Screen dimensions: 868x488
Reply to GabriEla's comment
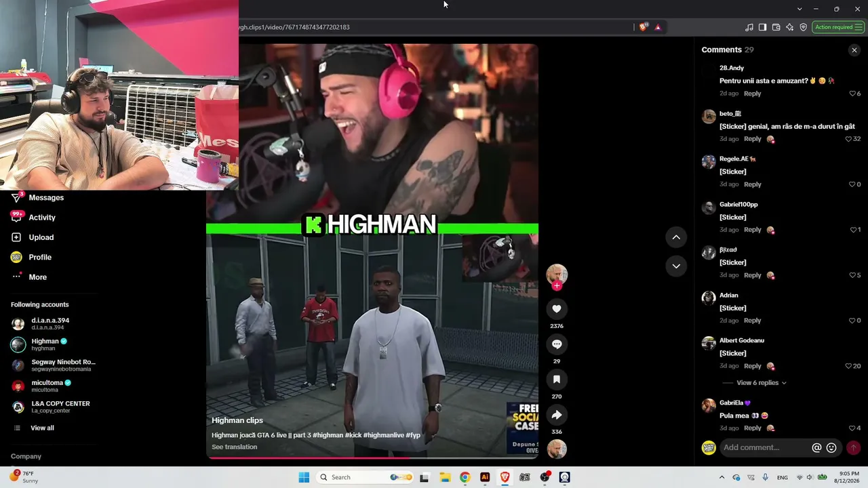tap(752, 428)
